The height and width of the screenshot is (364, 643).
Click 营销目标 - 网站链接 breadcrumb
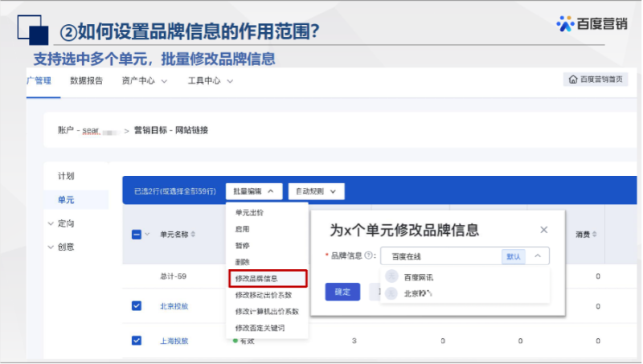pyautogui.click(x=171, y=130)
